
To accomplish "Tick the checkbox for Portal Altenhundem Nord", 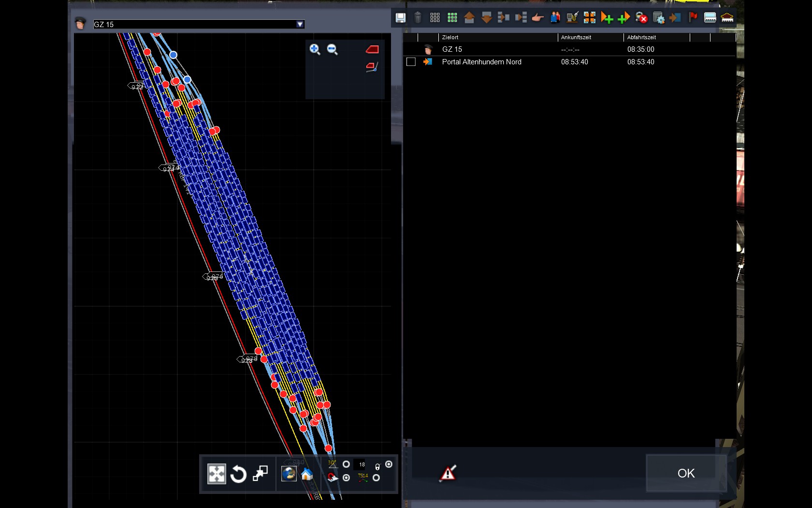I will point(411,62).
